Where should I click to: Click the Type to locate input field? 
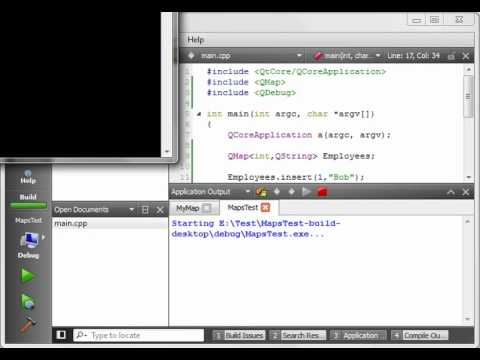coord(138,335)
